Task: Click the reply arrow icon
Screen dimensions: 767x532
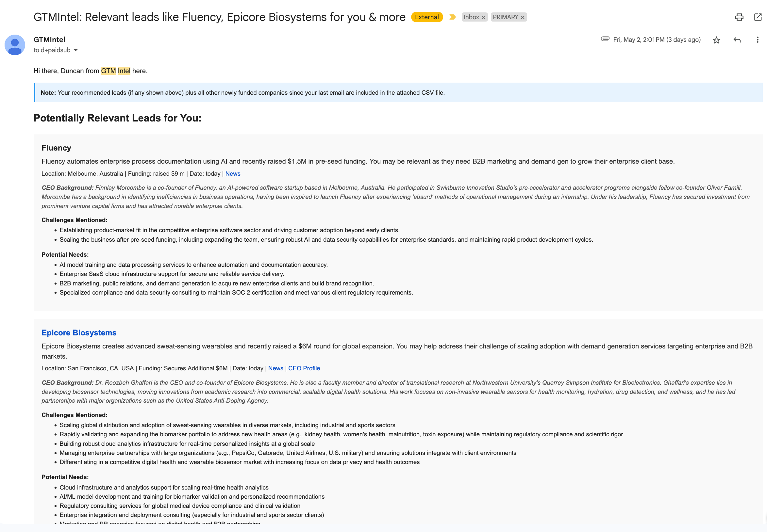Action: coord(737,40)
